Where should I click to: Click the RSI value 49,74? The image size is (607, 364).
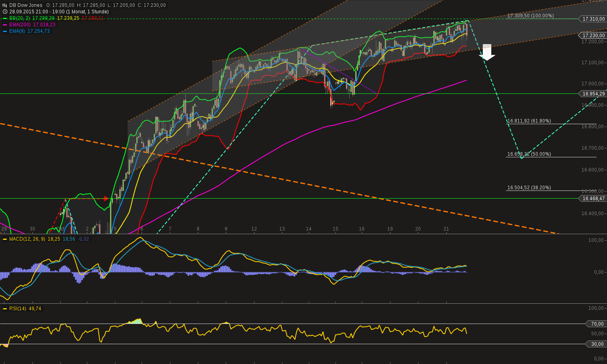[35, 309]
